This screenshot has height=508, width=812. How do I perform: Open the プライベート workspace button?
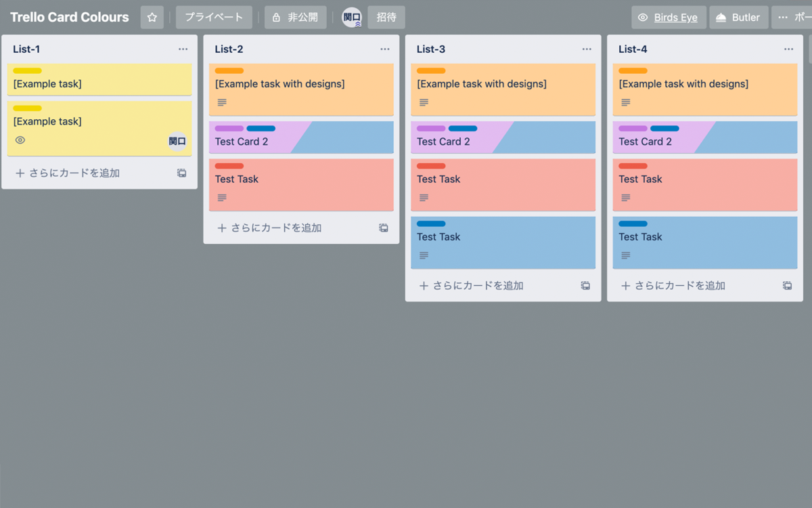(215, 18)
